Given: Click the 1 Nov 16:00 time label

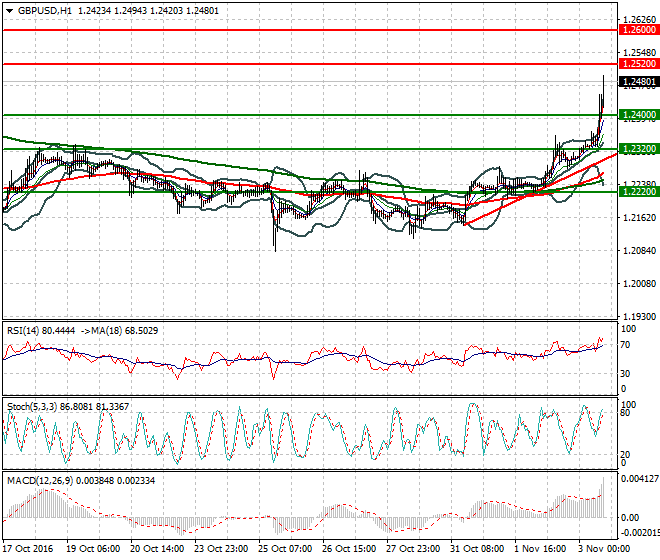Looking at the screenshot, I should coord(540,549).
